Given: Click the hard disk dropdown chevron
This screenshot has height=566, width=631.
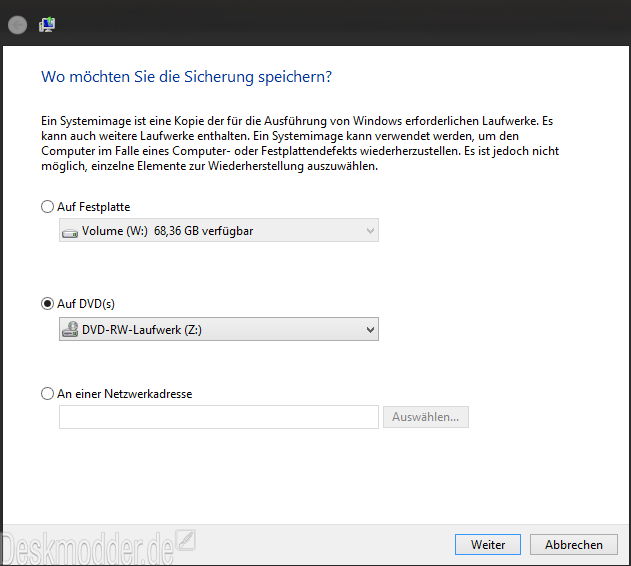Looking at the screenshot, I should [x=370, y=231].
